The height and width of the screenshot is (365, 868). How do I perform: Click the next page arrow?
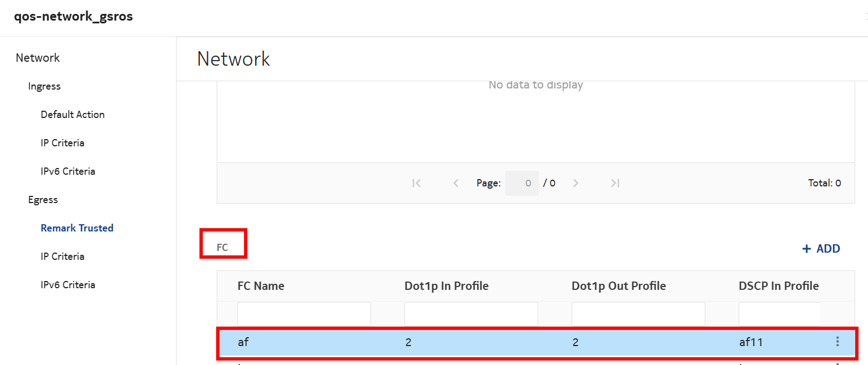click(576, 183)
